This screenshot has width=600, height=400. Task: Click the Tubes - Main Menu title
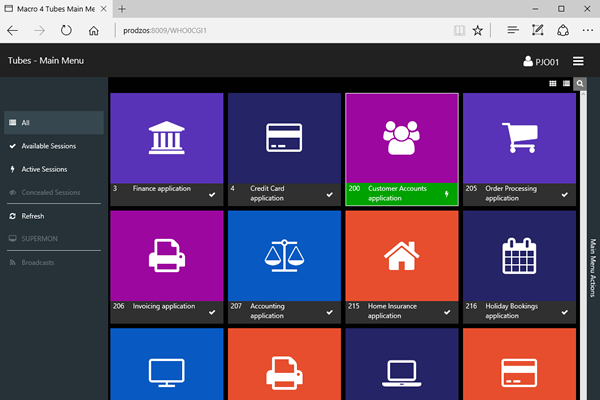46,60
